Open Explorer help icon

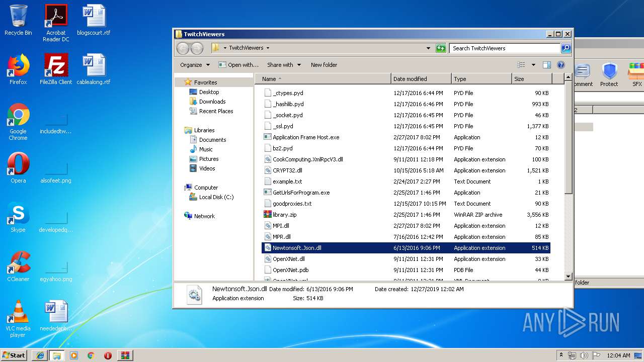561,65
